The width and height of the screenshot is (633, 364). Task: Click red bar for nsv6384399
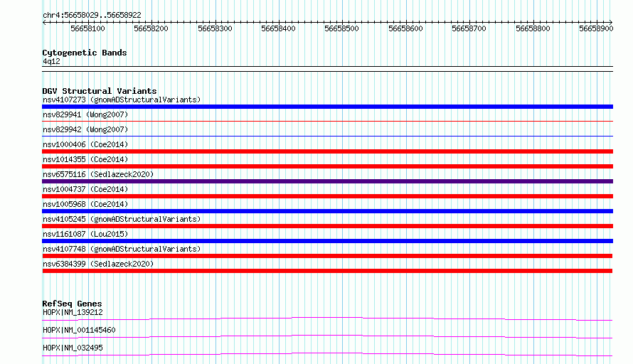tap(327, 271)
